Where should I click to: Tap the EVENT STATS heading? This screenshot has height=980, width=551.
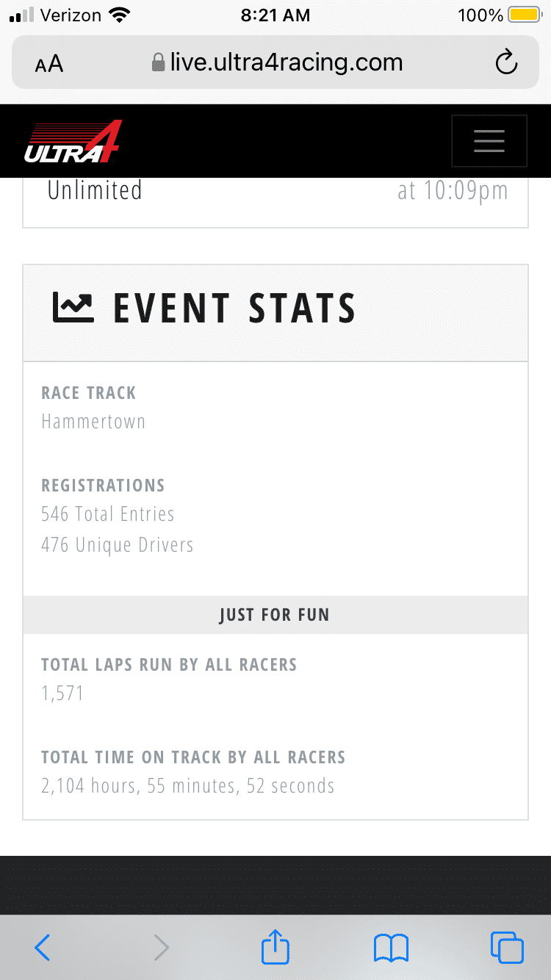pyautogui.click(x=234, y=309)
